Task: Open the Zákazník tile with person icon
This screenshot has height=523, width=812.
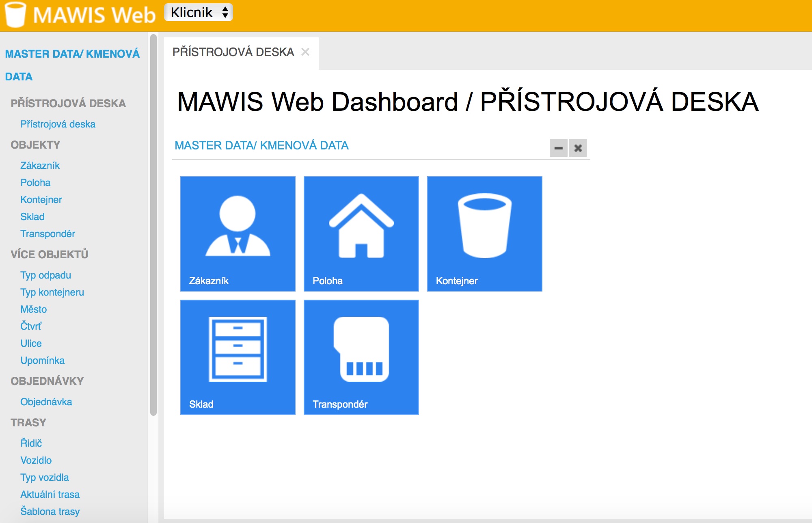Action: [238, 233]
